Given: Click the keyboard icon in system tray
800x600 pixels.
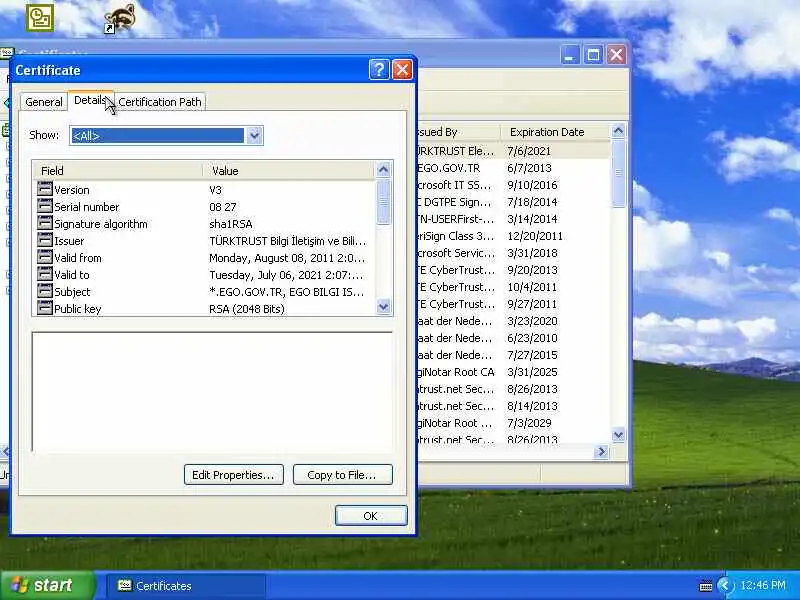Looking at the screenshot, I should 706,586.
